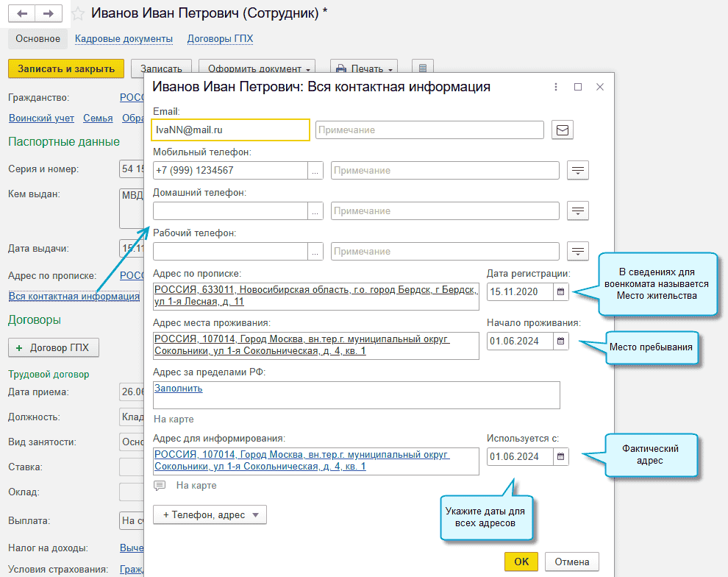
Task: Click Записать и закрыть button
Action: point(66,69)
